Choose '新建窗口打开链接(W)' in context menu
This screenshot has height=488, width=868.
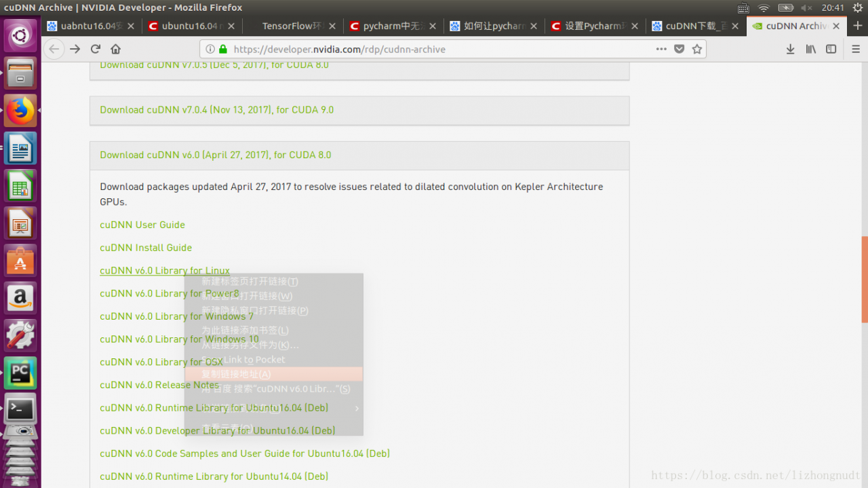point(274,296)
